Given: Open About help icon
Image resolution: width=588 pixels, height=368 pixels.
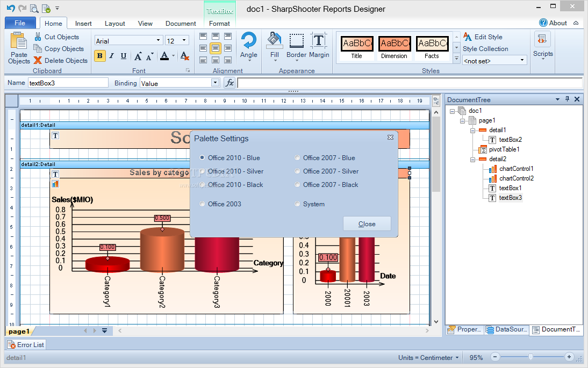Looking at the screenshot, I should (x=543, y=23).
